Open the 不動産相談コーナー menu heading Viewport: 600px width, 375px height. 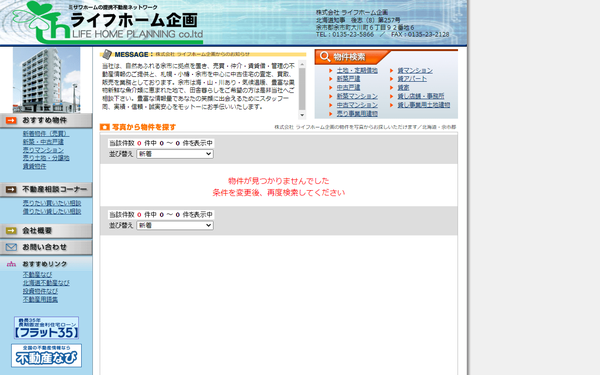point(46,189)
